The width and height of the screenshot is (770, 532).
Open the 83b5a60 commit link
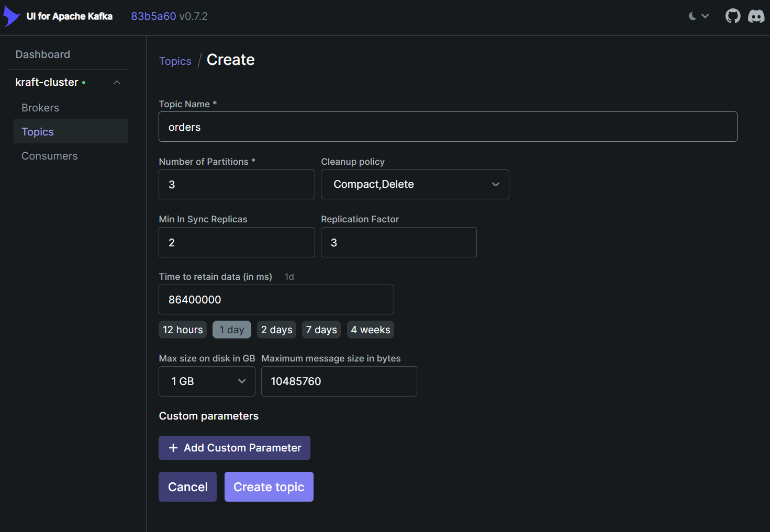click(x=153, y=16)
